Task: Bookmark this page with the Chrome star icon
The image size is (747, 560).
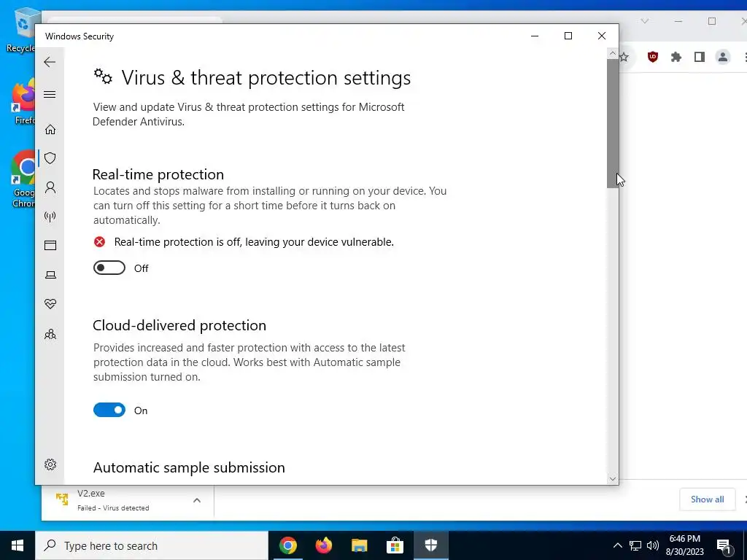Action: click(x=624, y=57)
